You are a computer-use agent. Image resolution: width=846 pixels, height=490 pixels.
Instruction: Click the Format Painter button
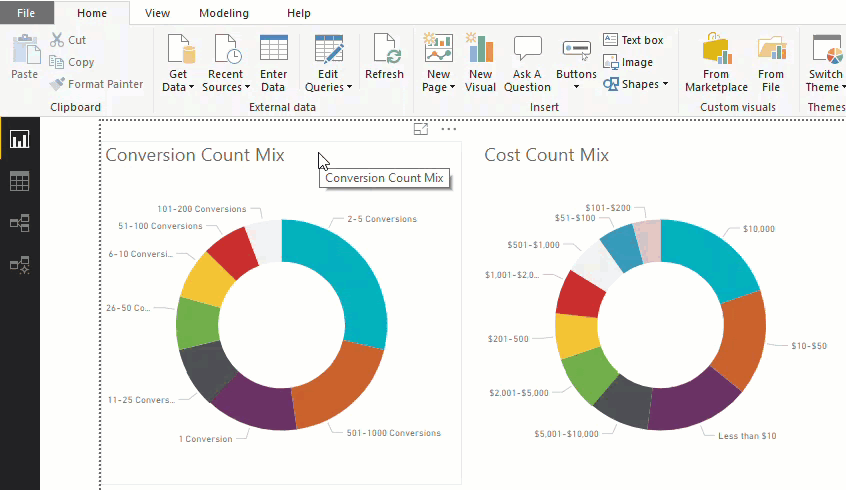(96, 84)
